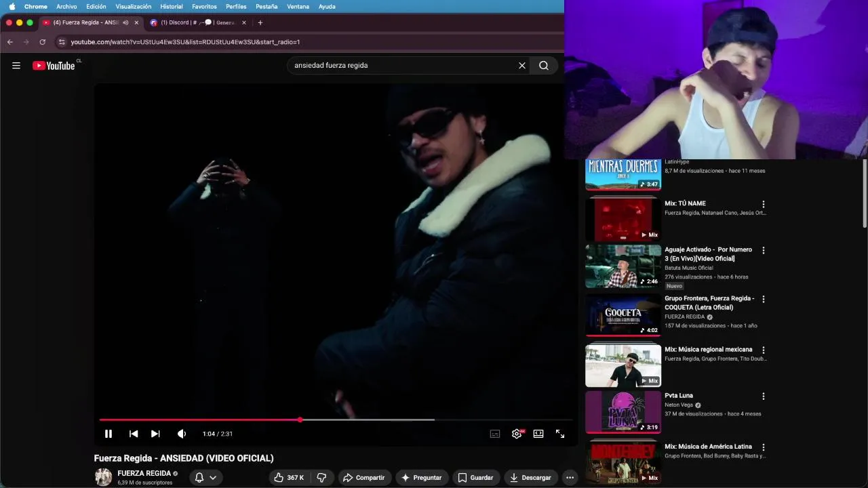Image resolution: width=868 pixels, height=488 pixels.
Task: Open the Historial menu
Action: tap(172, 6)
